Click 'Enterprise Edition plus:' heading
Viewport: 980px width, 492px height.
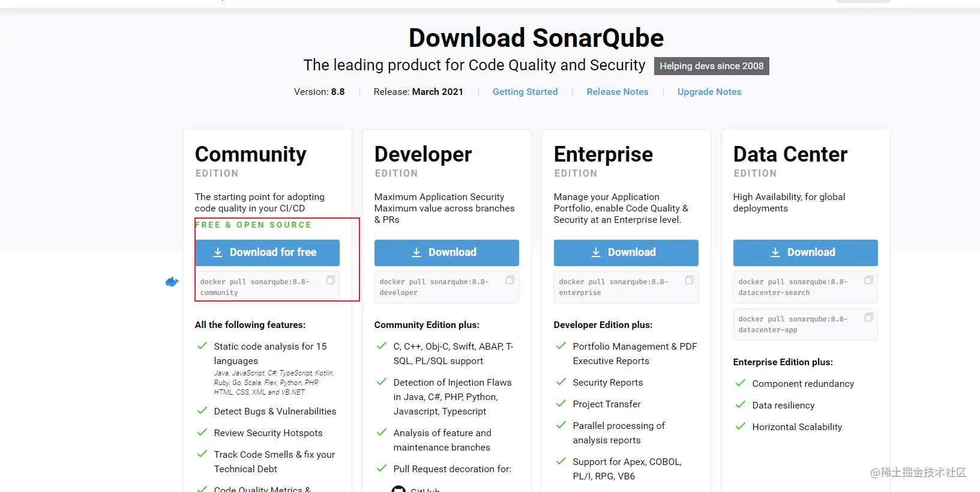[783, 362]
